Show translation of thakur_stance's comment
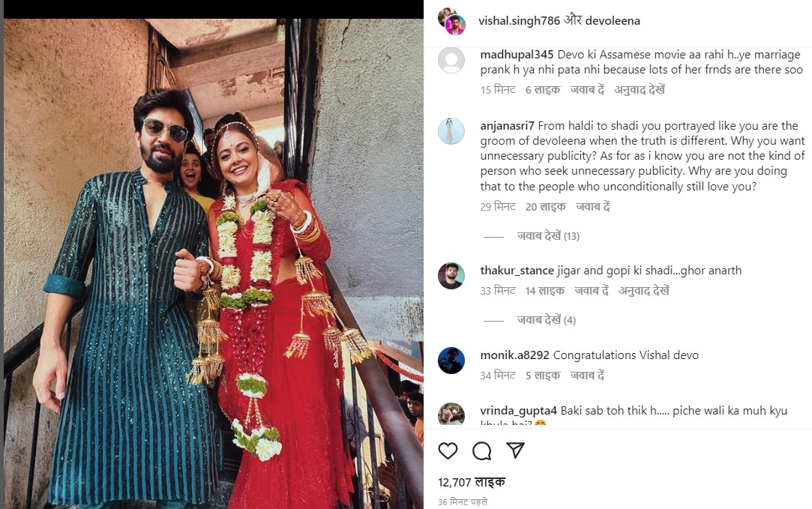The height and width of the screenshot is (509, 812). (x=643, y=291)
